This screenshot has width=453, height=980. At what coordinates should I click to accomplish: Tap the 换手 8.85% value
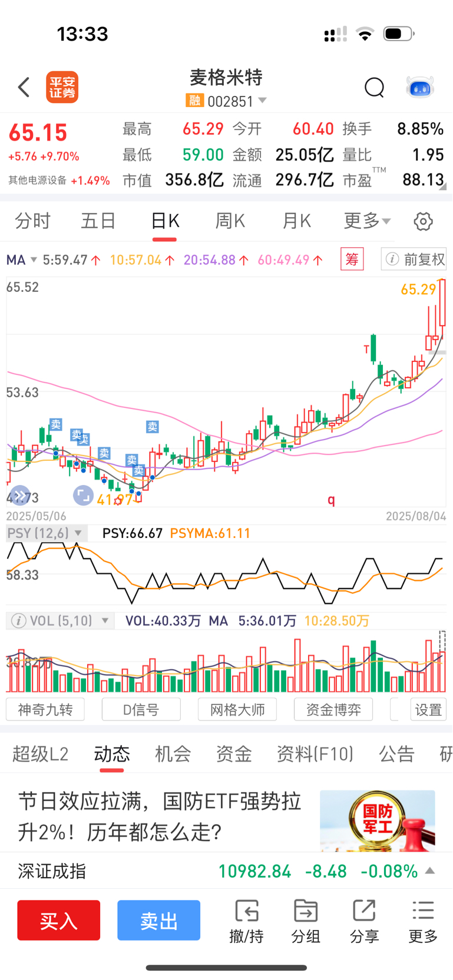click(x=420, y=129)
